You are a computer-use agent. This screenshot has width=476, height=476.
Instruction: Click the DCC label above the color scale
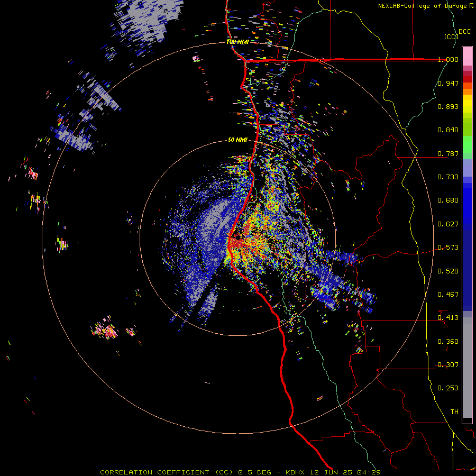coord(464,32)
